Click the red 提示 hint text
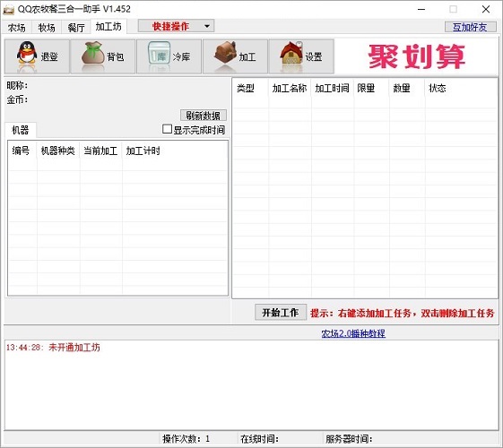Image resolution: width=503 pixels, height=448 pixels. coord(403,313)
